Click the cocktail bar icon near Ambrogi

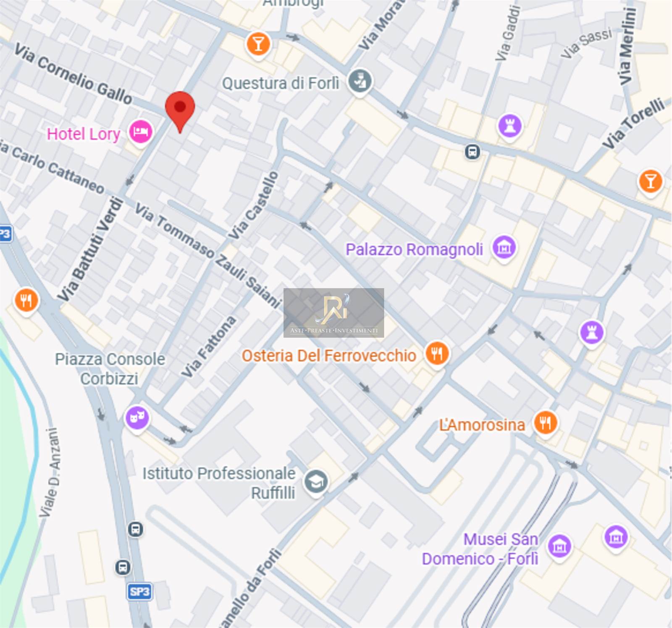tap(258, 44)
